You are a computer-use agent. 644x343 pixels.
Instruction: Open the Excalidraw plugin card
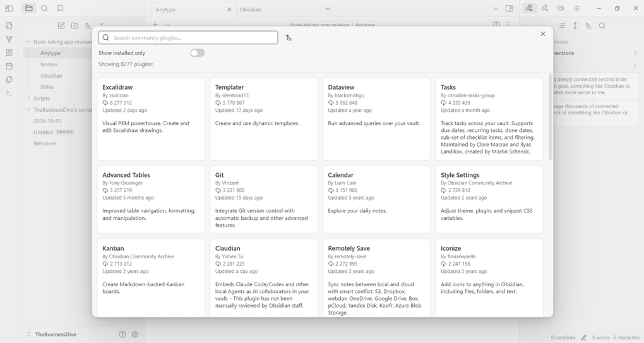[151, 119]
